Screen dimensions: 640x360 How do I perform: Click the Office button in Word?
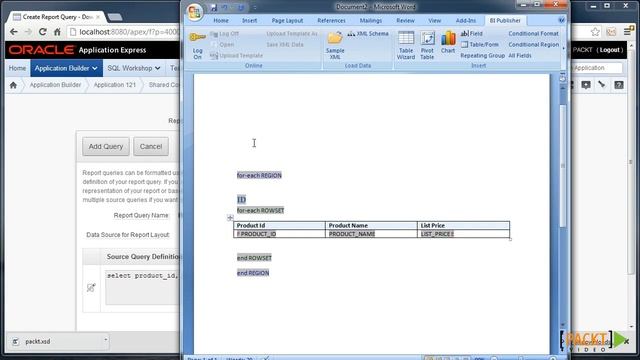pos(194,11)
